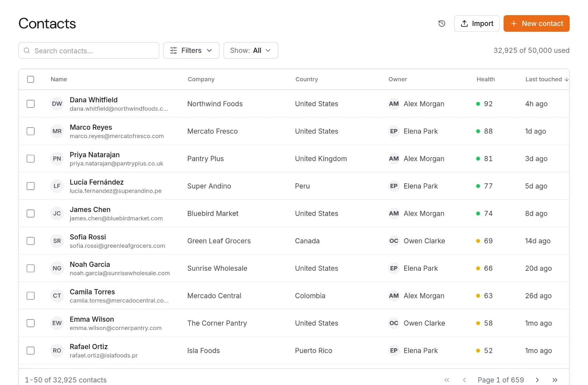This screenshot has height=385, width=588.
Task: Open Emma Wilson's contact name
Action: pyautogui.click(x=92, y=319)
